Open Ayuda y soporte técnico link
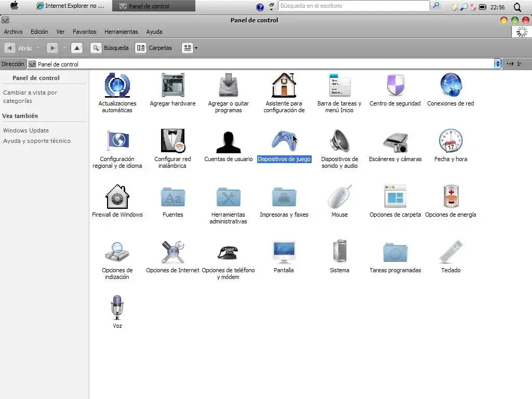 point(37,141)
